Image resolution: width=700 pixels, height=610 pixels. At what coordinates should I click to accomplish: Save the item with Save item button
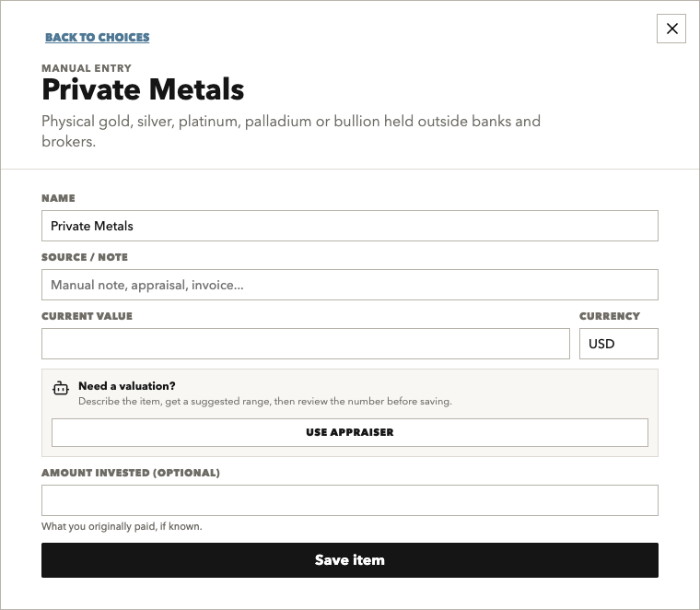point(350,560)
